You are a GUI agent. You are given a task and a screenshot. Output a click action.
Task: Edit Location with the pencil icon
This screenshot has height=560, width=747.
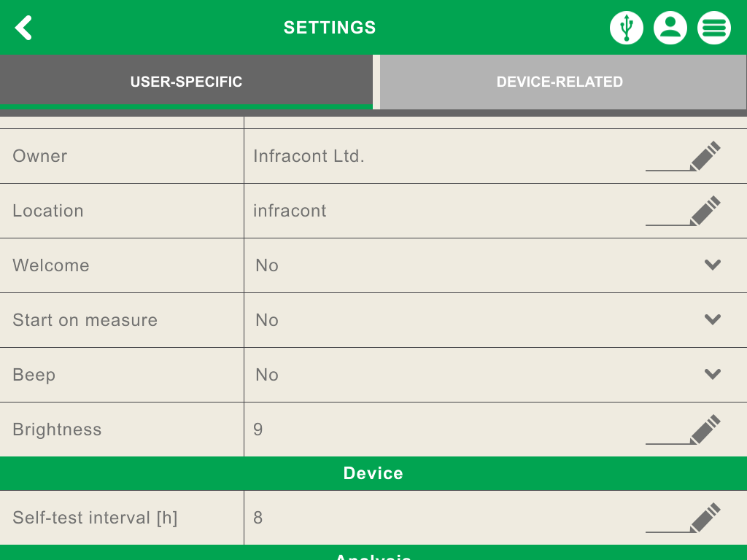coord(704,211)
